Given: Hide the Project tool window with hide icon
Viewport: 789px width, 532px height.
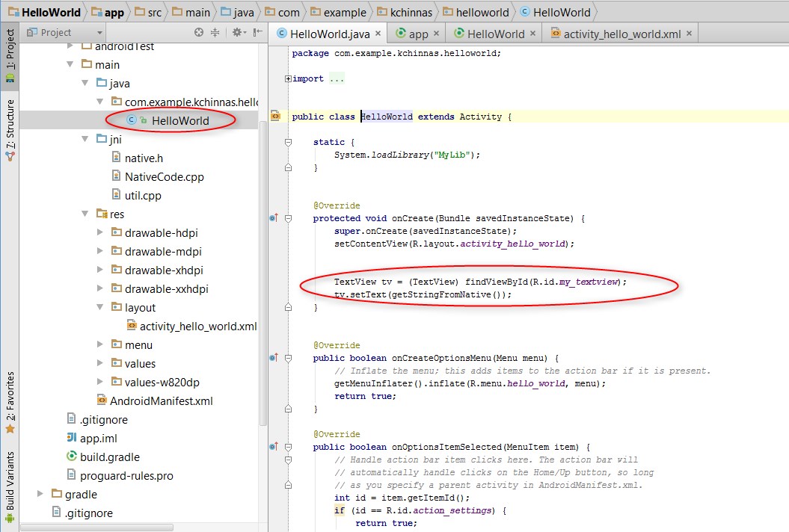Looking at the screenshot, I should click(x=257, y=32).
